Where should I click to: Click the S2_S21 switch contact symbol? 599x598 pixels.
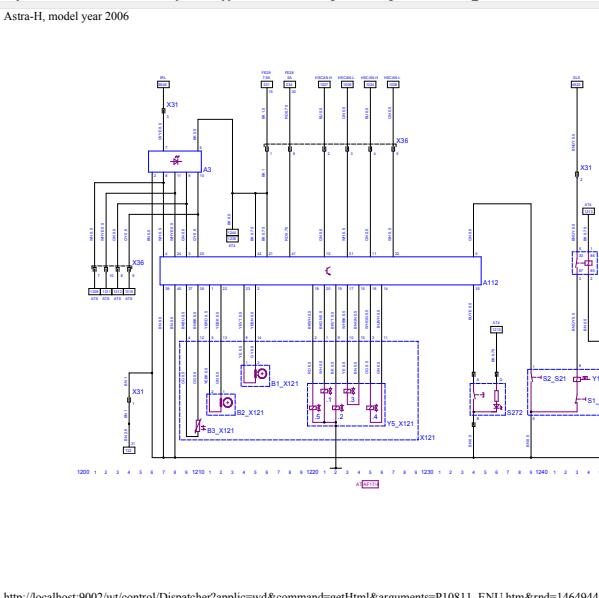pyautogui.click(x=537, y=378)
